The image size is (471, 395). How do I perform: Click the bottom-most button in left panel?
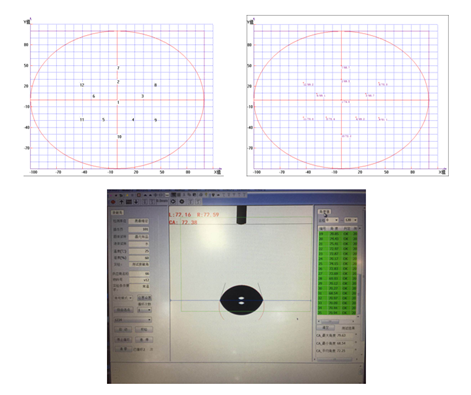[x=123, y=349]
